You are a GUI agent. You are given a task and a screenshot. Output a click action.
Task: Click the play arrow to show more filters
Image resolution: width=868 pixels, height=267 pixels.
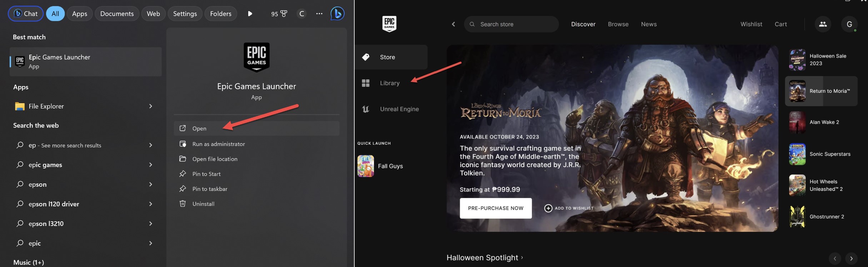(250, 14)
